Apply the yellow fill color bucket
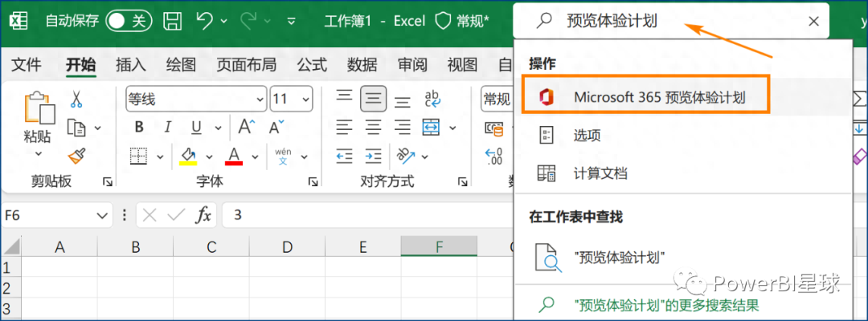 (188, 156)
